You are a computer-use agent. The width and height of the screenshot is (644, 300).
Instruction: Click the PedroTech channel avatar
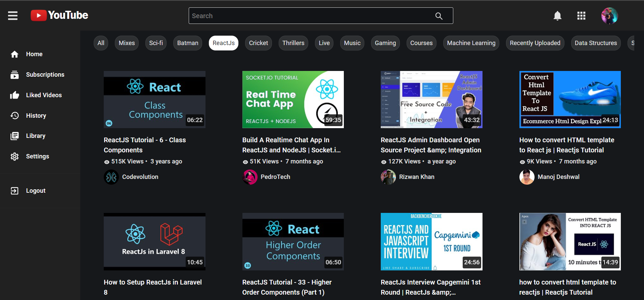click(x=250, y=177)
